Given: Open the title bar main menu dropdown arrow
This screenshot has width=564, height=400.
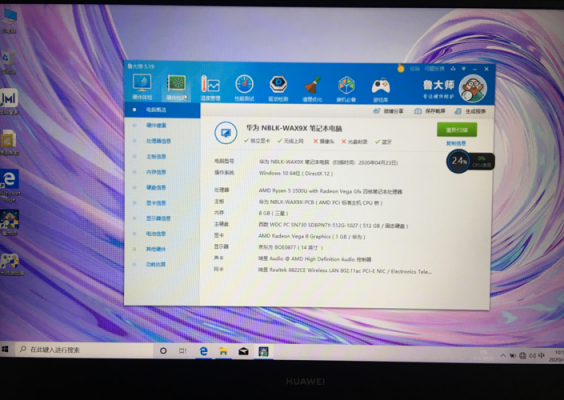Looking at the screenshot, I should tap(464, 69).
